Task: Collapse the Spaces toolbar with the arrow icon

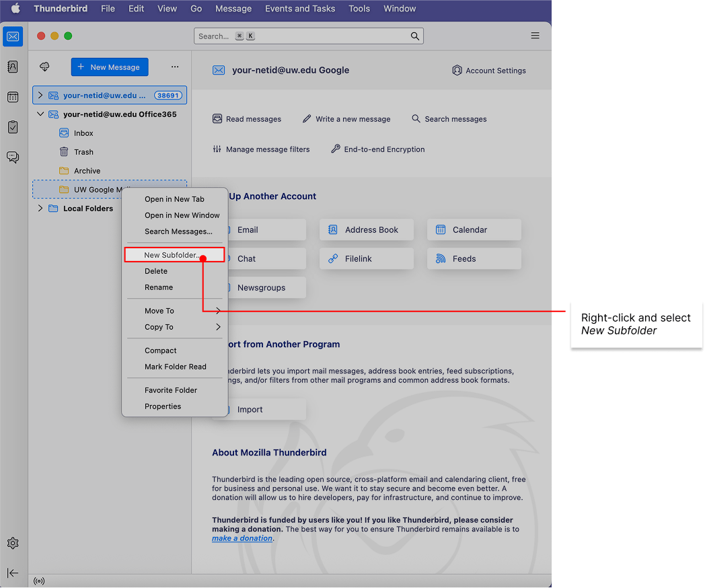Action: pos(12,573)
